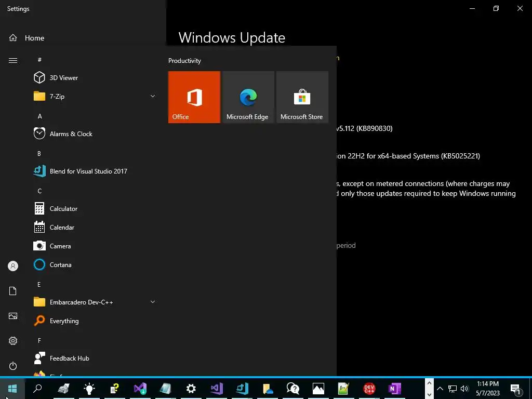Open Settings gear in Start sidebar
The width and height of the screenshot is (532, 399).
[x=13, y=341]
